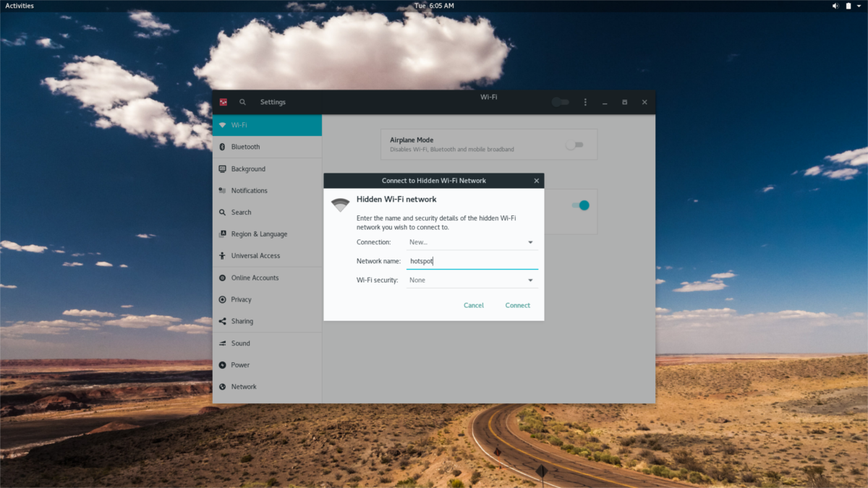Click the magnifier icon beside Search
This screenshot has width=868, height=488.
[222, 212]
